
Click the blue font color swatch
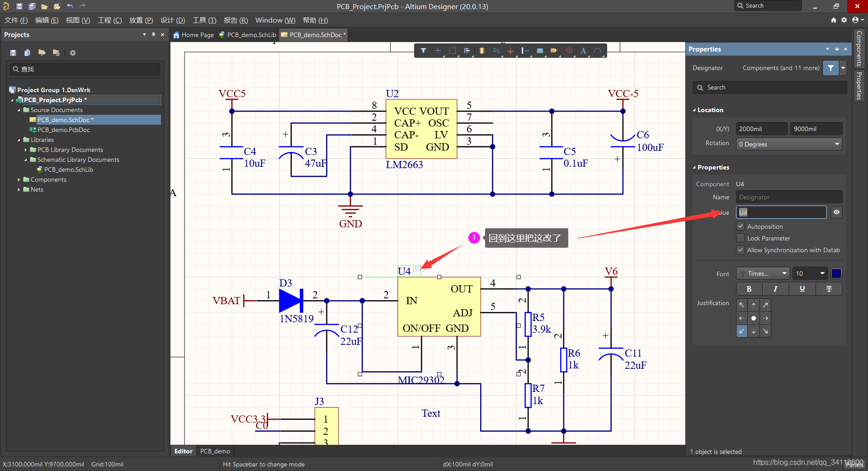[x=836, y=273]
